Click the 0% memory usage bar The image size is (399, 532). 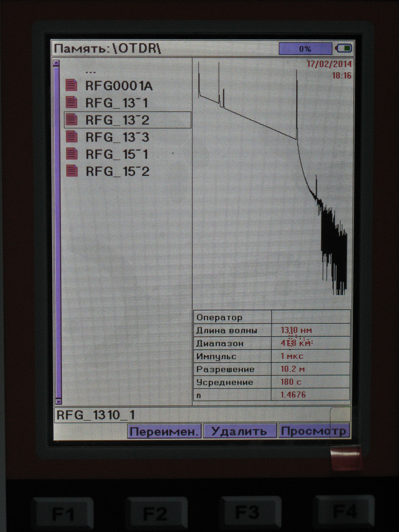[x=305, y=49]
